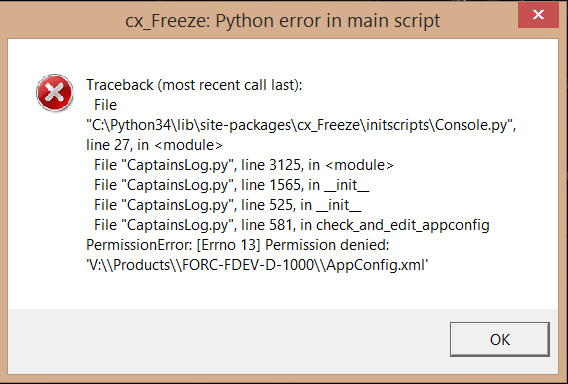Viewport: 568px width, 384px height.
Task: Select the Console.py file path line
Action: 301,125
